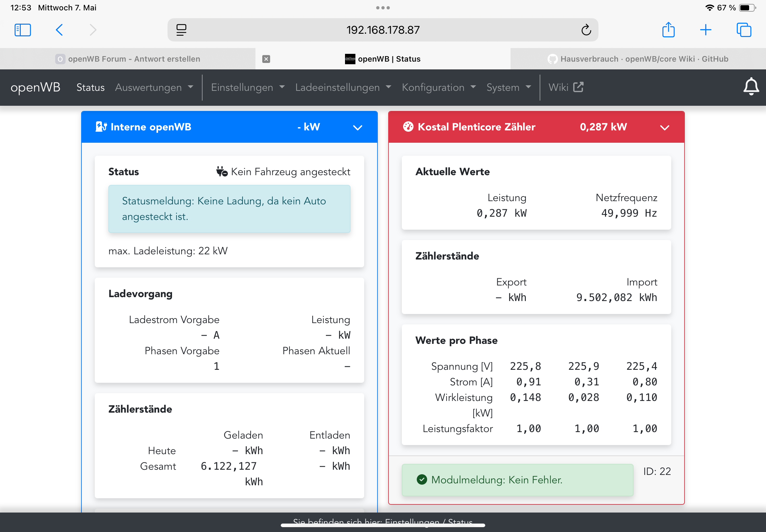Collapse the Interne openWB card chevron
Viewport: 766px width, 532px height.
pyautogui.click(x=357, y=128)
